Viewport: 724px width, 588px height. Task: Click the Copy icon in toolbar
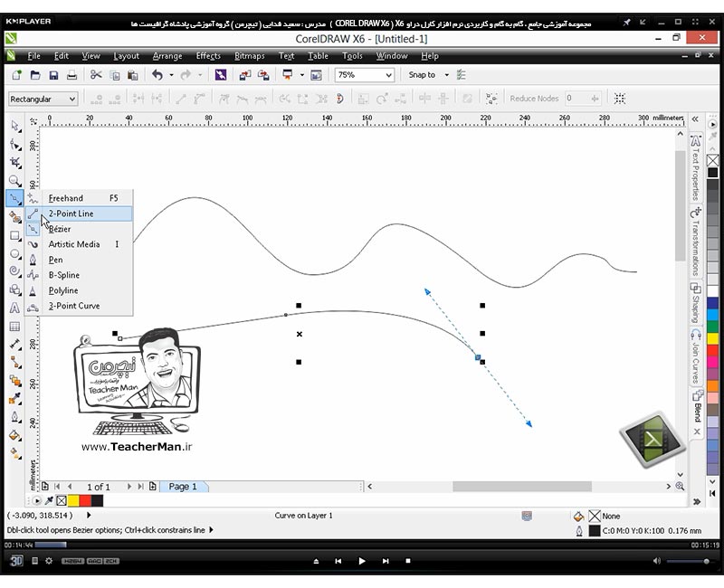coord(115,75)
